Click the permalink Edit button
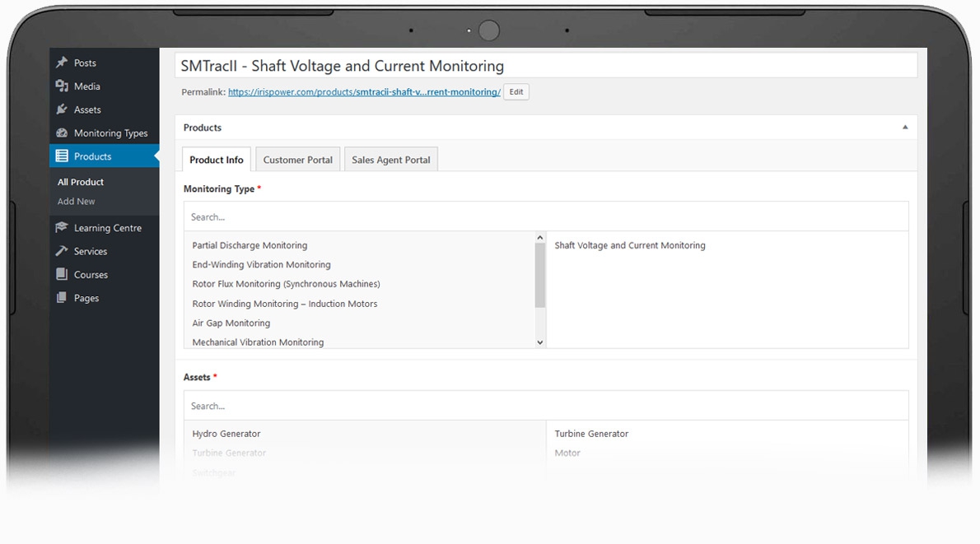This screenshot has height=544, width=980. click(x=516, y=92)
